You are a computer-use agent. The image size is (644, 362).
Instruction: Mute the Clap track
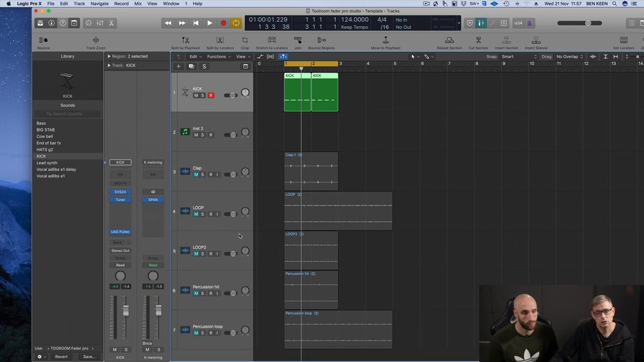click(196, 174)
